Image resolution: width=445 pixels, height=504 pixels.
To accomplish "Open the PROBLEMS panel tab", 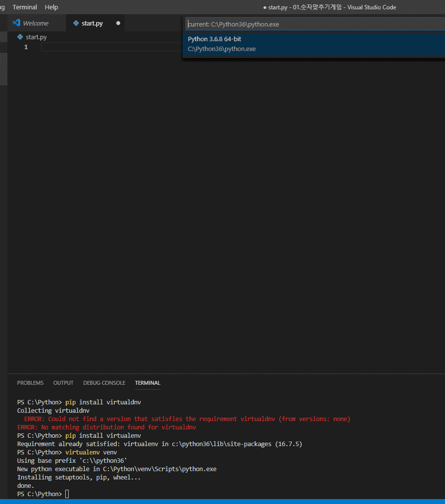I will (x=30, y=383).
